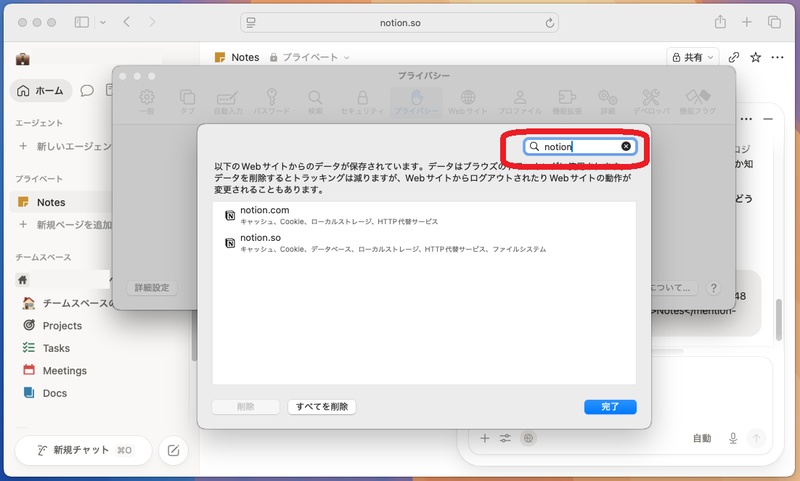800x481 pixels.
Task: Click 新規ページを追加 in sidebar
Action: coord(64,224)
